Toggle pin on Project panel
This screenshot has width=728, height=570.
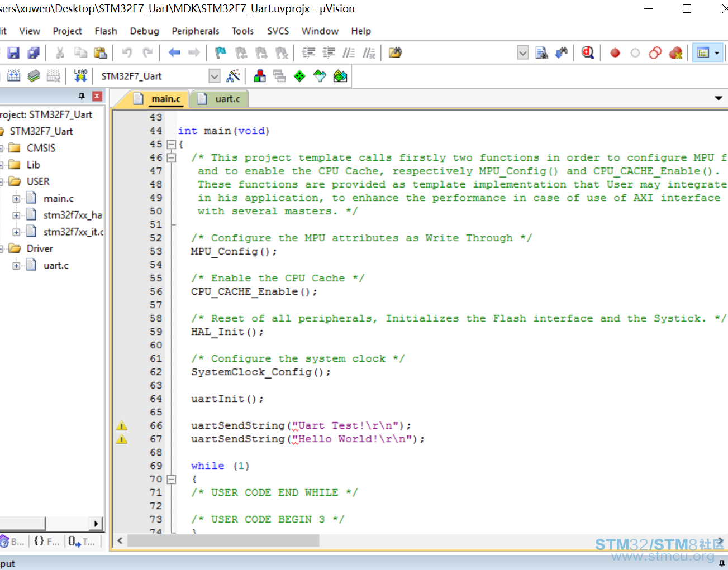tap(82, 96)
